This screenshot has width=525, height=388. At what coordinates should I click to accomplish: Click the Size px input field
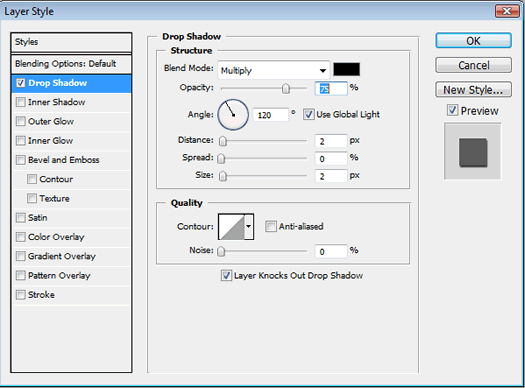click(331, 176)
